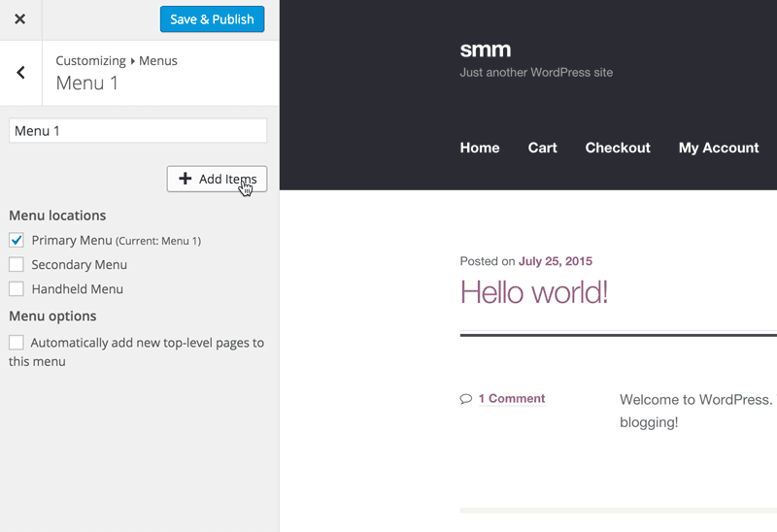
Task: Focus the Menu 1 name input field
Action: [138, 131]
